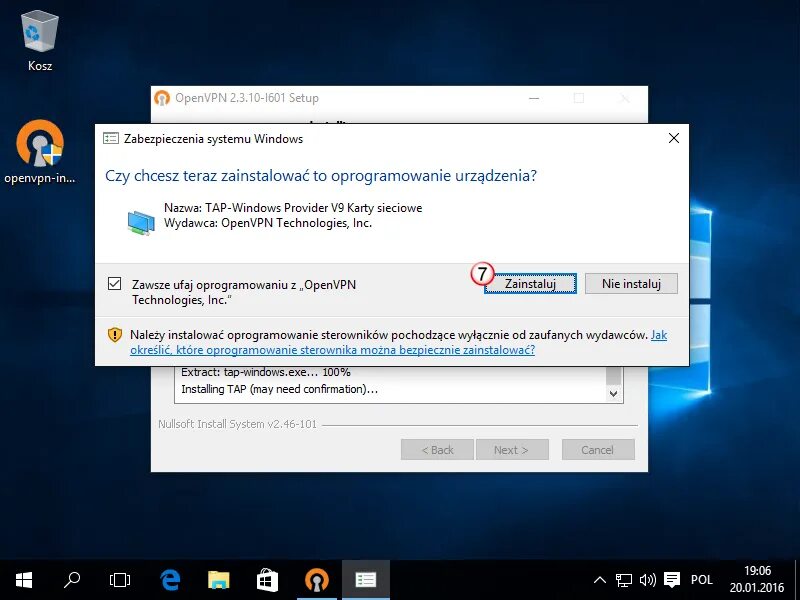Click disabled Next button in Setup

click(x=512, y=449)
